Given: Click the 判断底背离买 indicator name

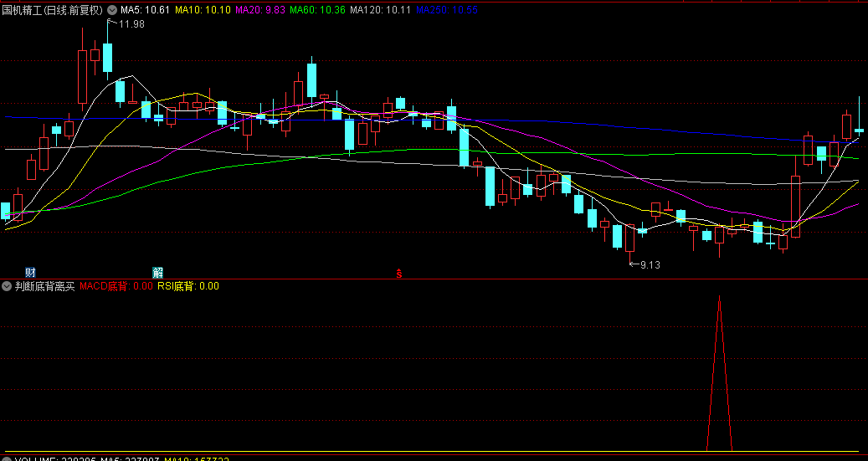Looking at the screenshot, I should (45, 286).
